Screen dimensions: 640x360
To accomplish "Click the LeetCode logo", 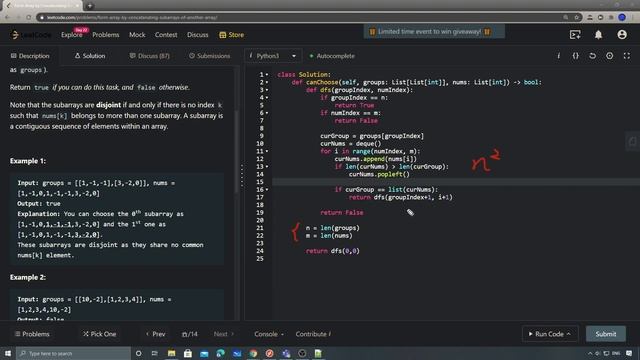I will coord(30,35).
